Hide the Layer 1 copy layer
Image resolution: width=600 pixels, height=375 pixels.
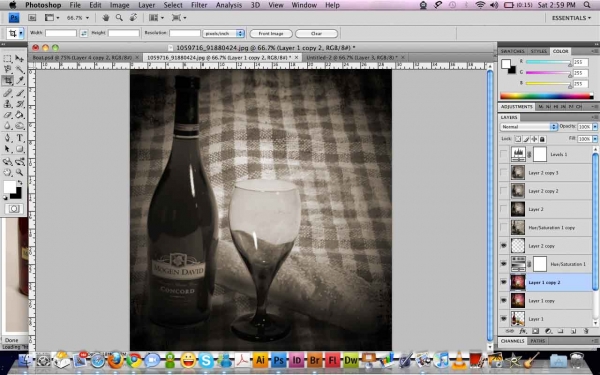pos(504,301)
